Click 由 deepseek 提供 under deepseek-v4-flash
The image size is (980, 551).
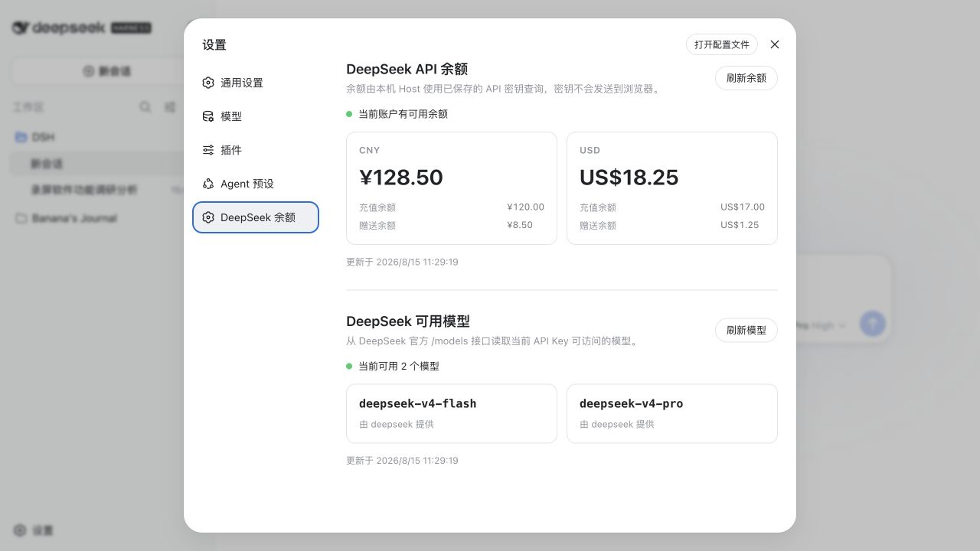coord(397,424)
